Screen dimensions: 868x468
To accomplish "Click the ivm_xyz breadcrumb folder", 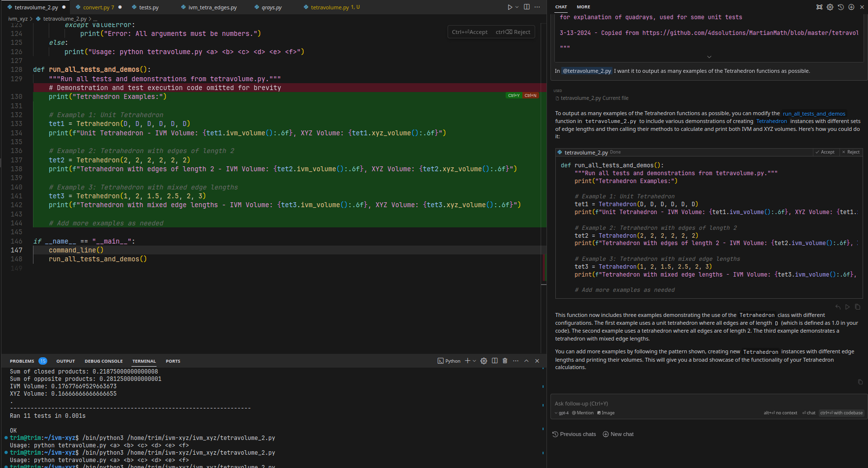I will tap(18, 19).
